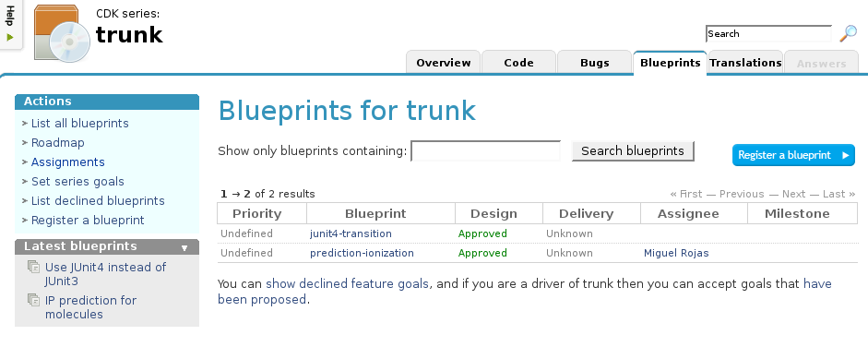Open the junit4-transition blueprint link
The height and width of the screenshot is (347, 868).
point(351,233)
